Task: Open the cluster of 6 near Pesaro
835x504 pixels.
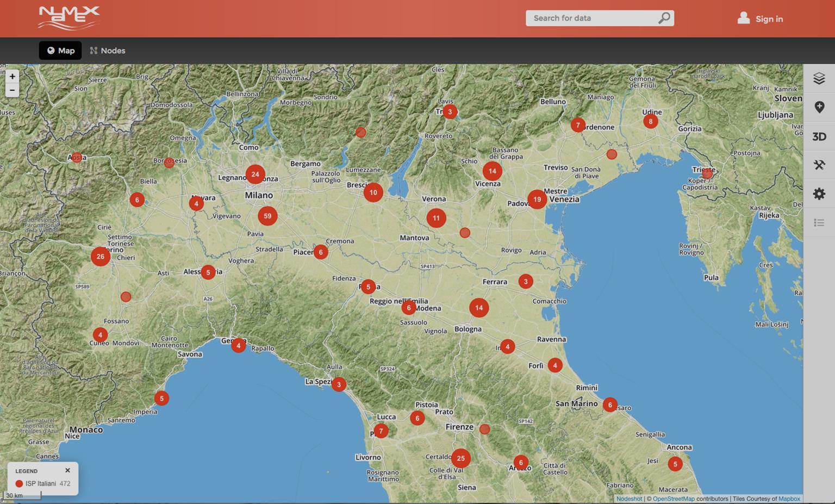Action: [x=610, y=405]
